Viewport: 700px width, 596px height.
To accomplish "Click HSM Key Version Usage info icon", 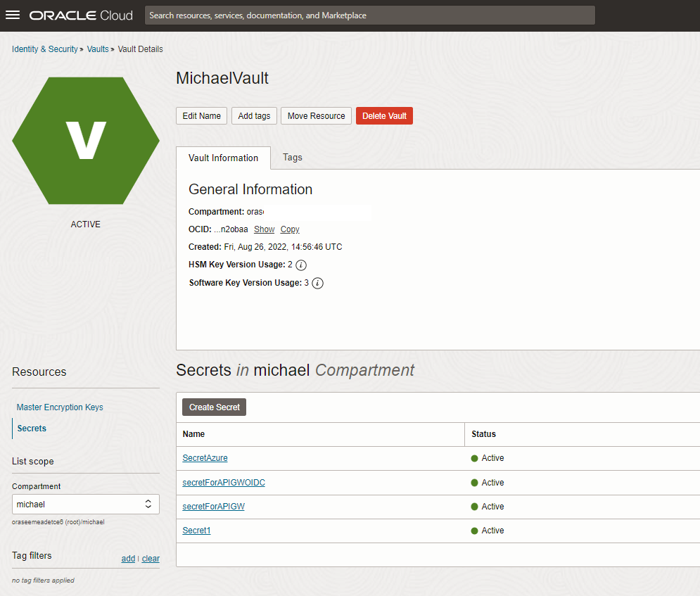I will tap(301, 265).
